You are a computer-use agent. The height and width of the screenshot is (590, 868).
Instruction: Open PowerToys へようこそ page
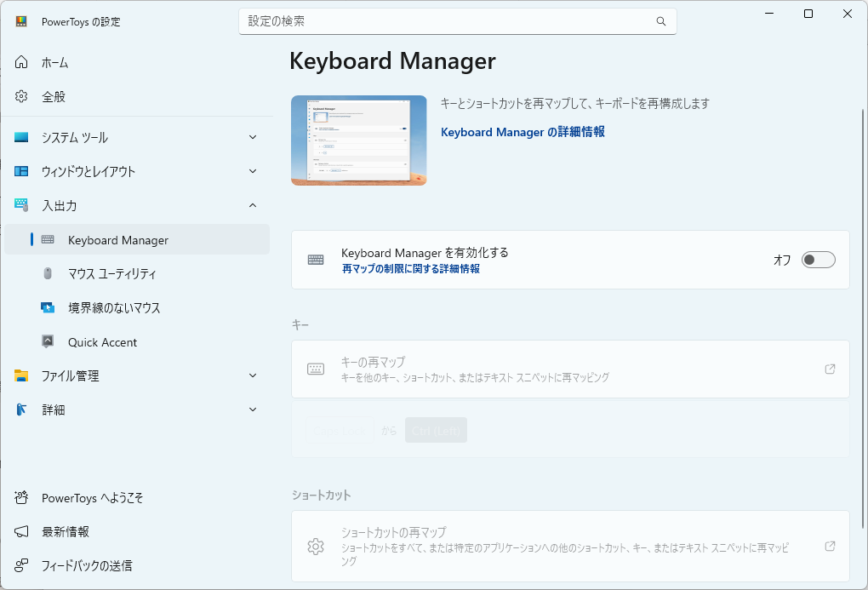(x=92, y=497)
